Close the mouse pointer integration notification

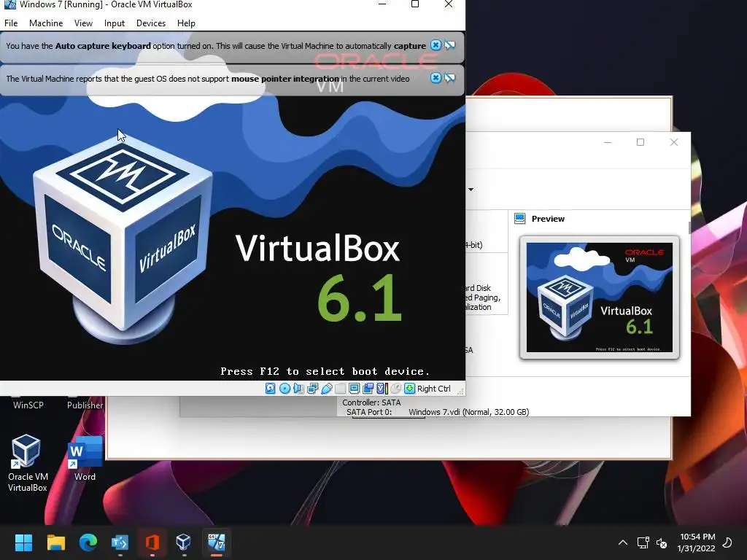coord(436,77)
